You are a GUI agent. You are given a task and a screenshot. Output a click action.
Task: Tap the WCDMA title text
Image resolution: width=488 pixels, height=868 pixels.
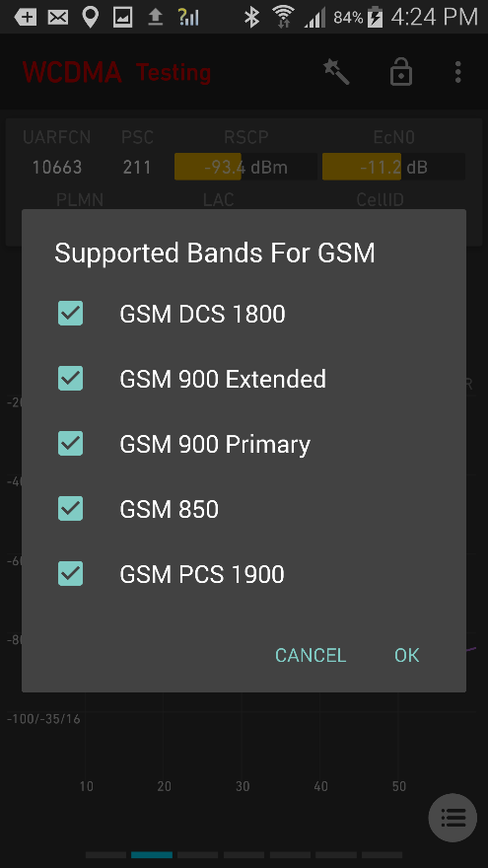coord(72,72)
